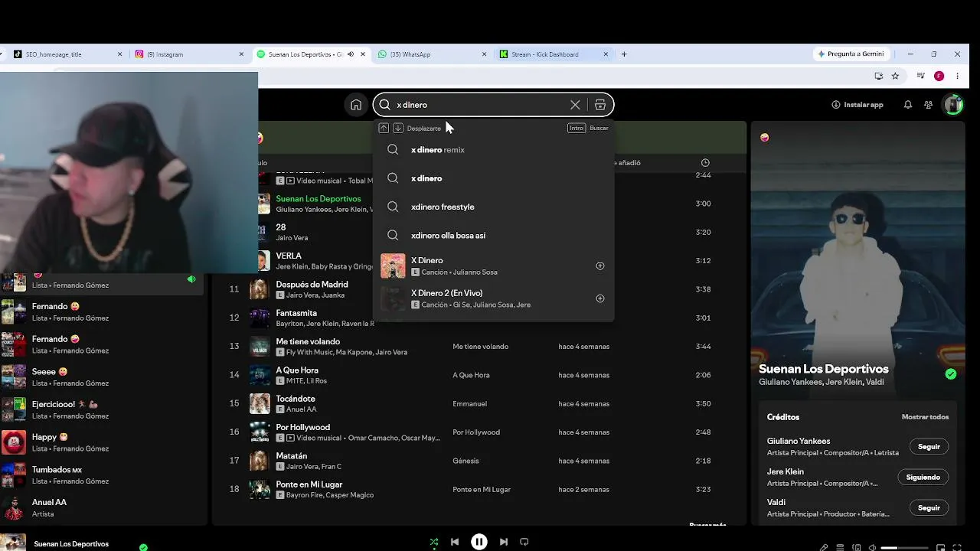Click 'Mostrar todos' in Créditos
Image resolution: width=980 pixels, height=551 pixels.
[925, 417]
